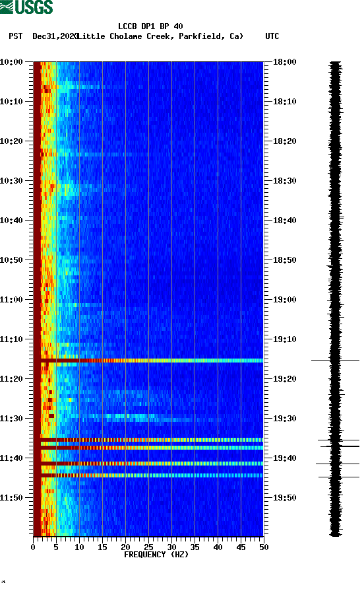Screen dimensions: 364x589
Task: Click the 35 Hz frequency axis label
Action: pos(195,547)
